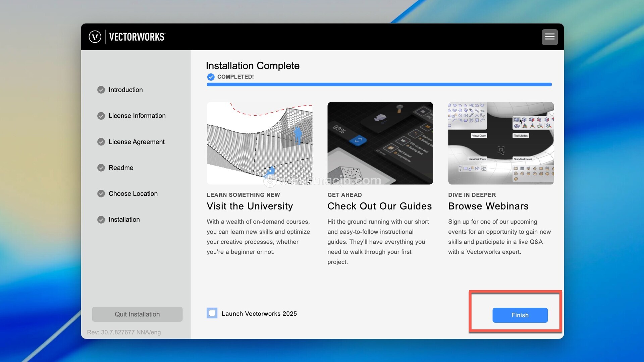The height and width of the screenshot is (362, 644).
Task: Open the Check Out Our Guides thumbnail
Action: tap(380, 143)
